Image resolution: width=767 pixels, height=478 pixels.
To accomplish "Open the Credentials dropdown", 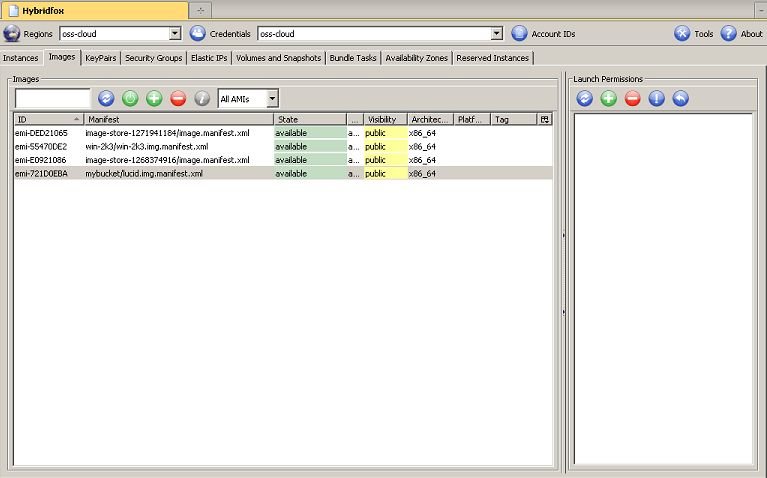I will click(x=496, y=33).
